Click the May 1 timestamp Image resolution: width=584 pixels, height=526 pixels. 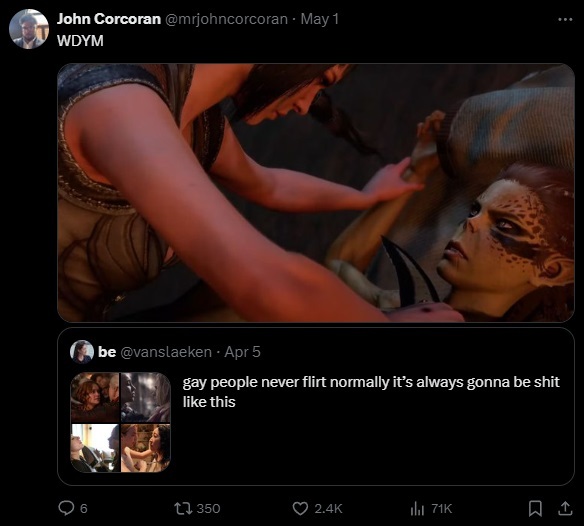(x=320, y=19)
